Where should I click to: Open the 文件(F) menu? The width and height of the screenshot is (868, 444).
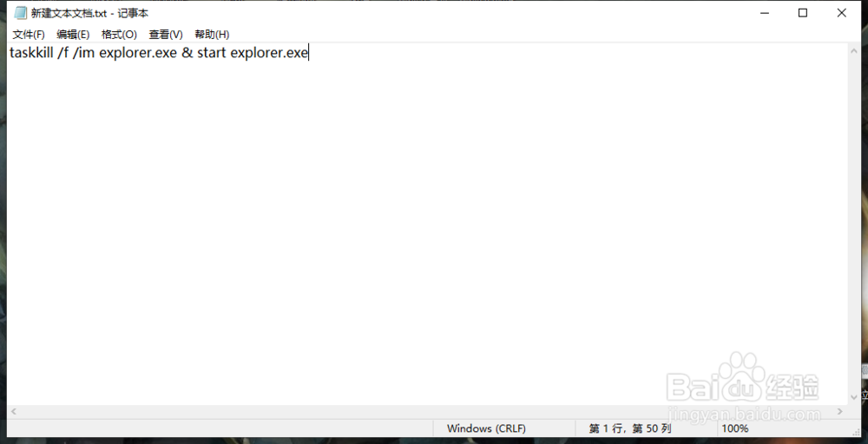29,35
